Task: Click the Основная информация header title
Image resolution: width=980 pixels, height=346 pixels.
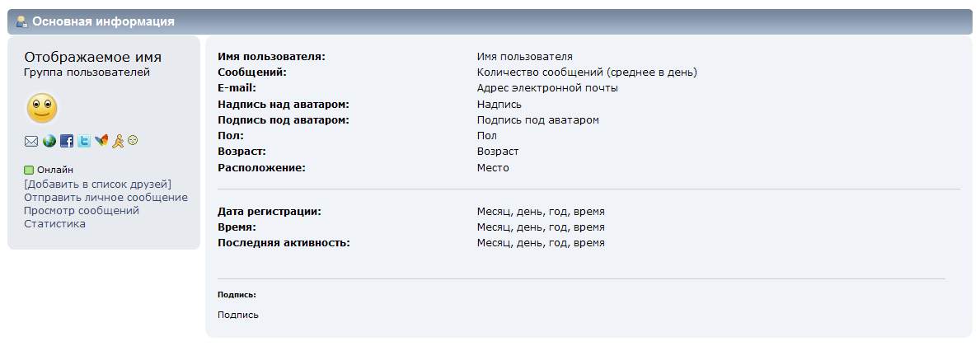Action: point(103,21)
